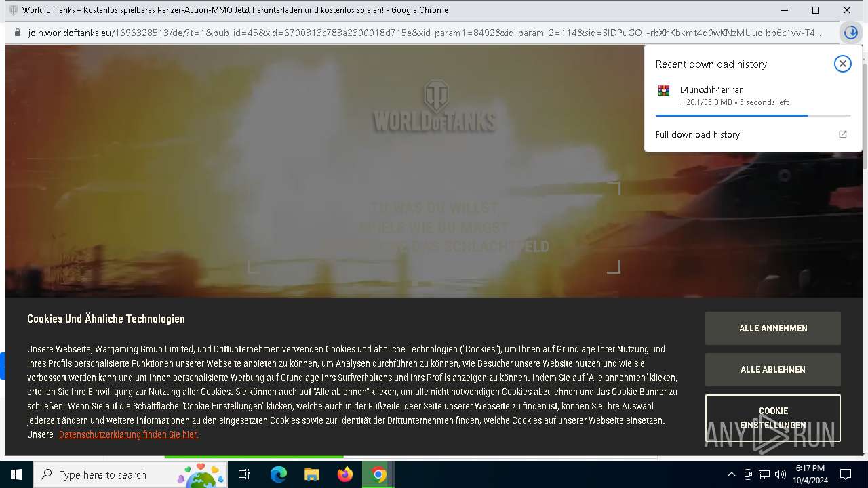Launch Firefox from taskbar
Image resolution: width=868 pixels, height=488 pixels.
pyautogui.click(x=345, y=474)
